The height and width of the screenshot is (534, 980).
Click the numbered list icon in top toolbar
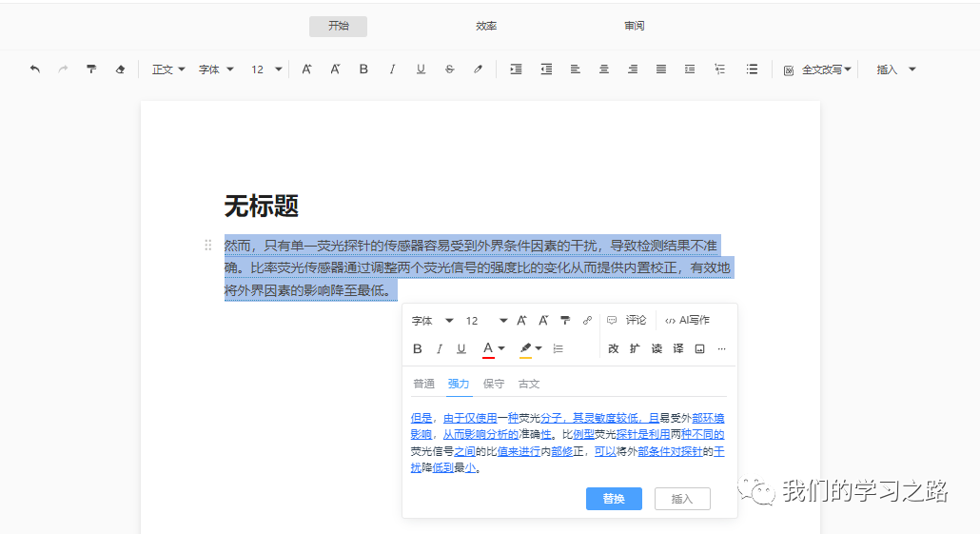[x=720, y=69]
